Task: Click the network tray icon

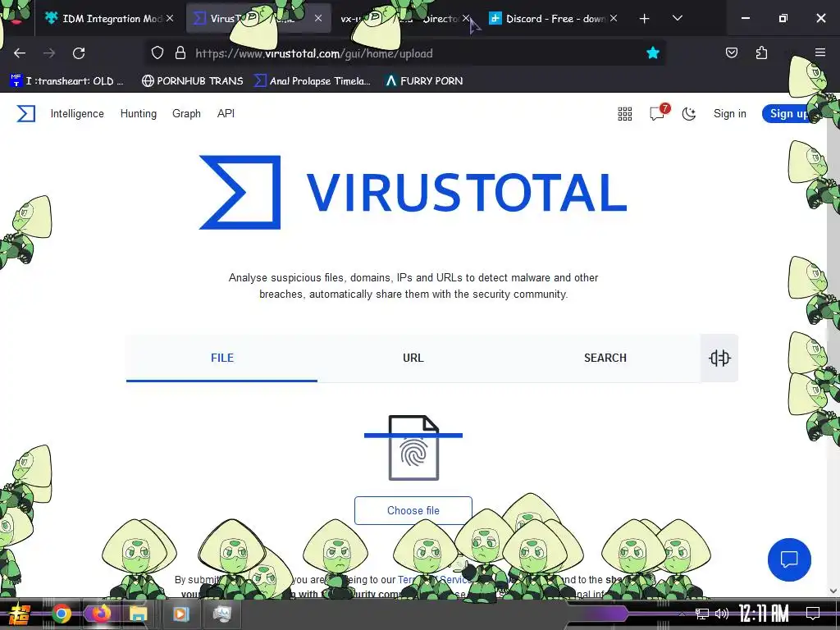Action: (702, 614)
